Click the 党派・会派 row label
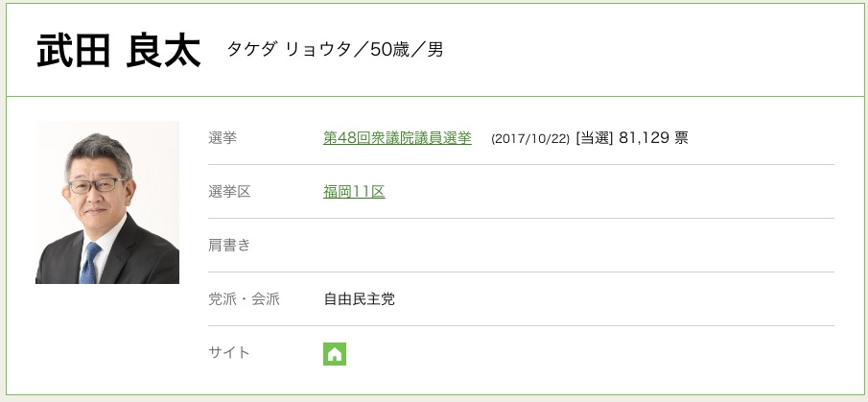Screen dimensions: 868x402 244,299
